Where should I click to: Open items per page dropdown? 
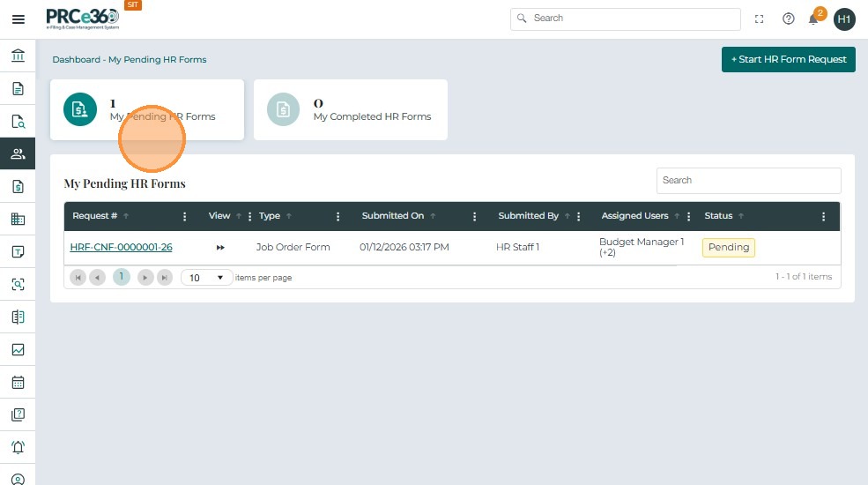206,278
